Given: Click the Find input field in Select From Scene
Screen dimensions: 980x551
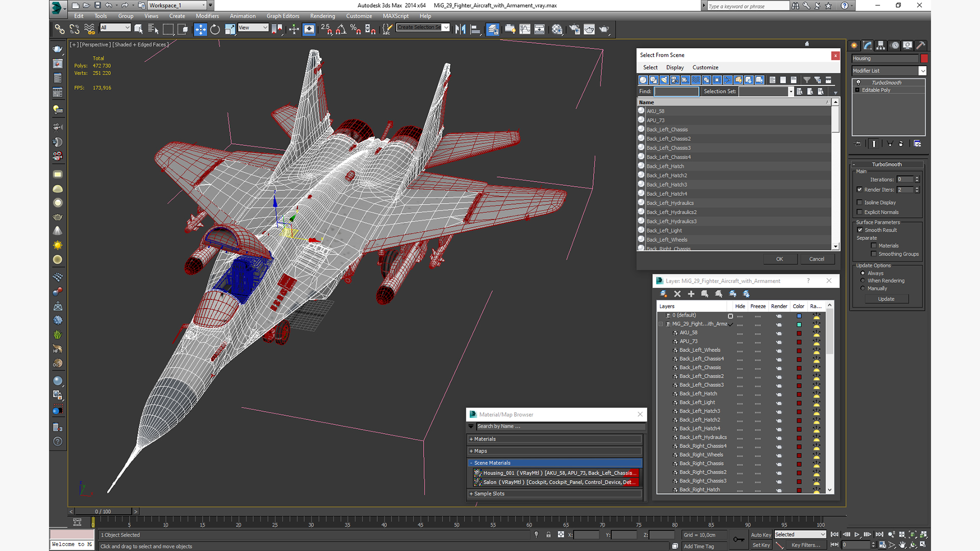Looking at the screenshot, I should coord(676,92).
